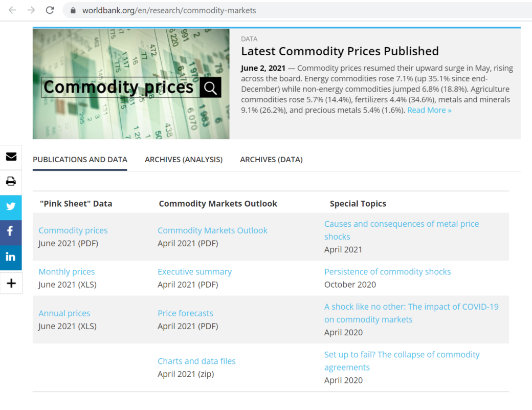Share the page on Facebook

click(11, 232)
